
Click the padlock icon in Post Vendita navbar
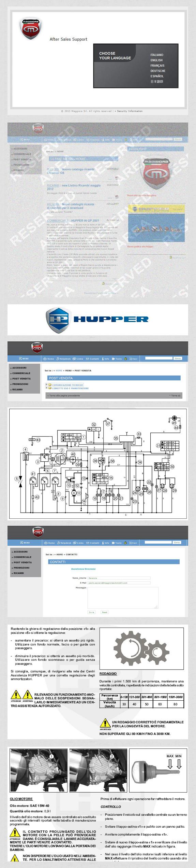click(x=126, y=359)
